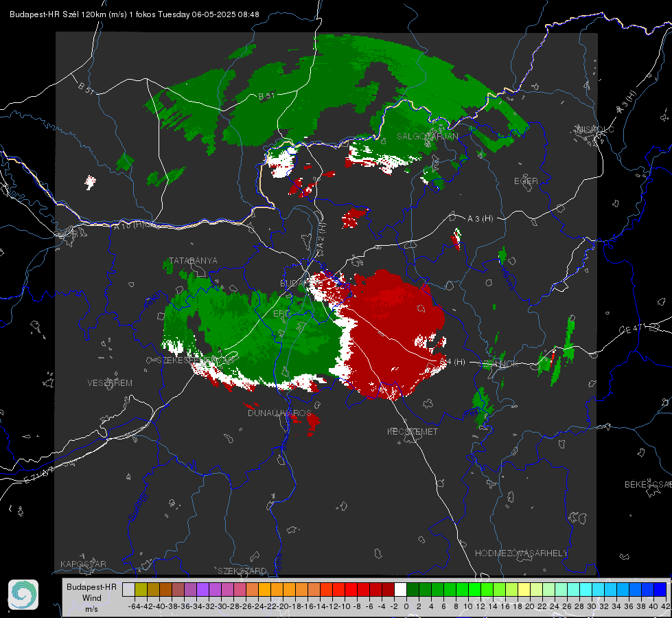This screenshot has width=672, height=618.
Task: Click the 'A 3 (H)' road label above Miskolc
Action: click(x=627, y=102)
